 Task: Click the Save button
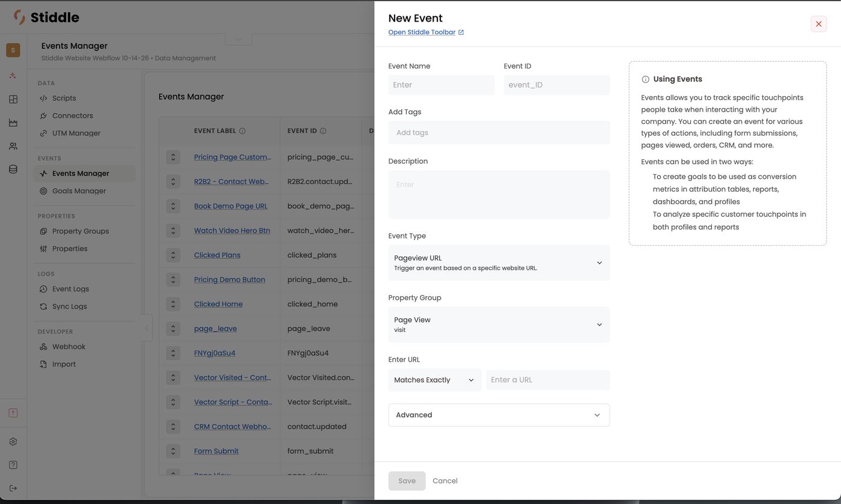tap(407, 481)
